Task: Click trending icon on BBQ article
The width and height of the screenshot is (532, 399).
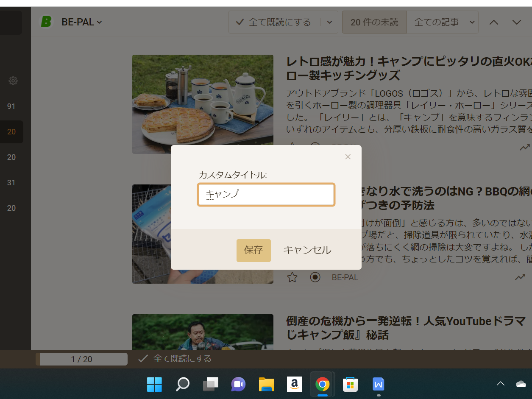Action: tap(520, 277)
